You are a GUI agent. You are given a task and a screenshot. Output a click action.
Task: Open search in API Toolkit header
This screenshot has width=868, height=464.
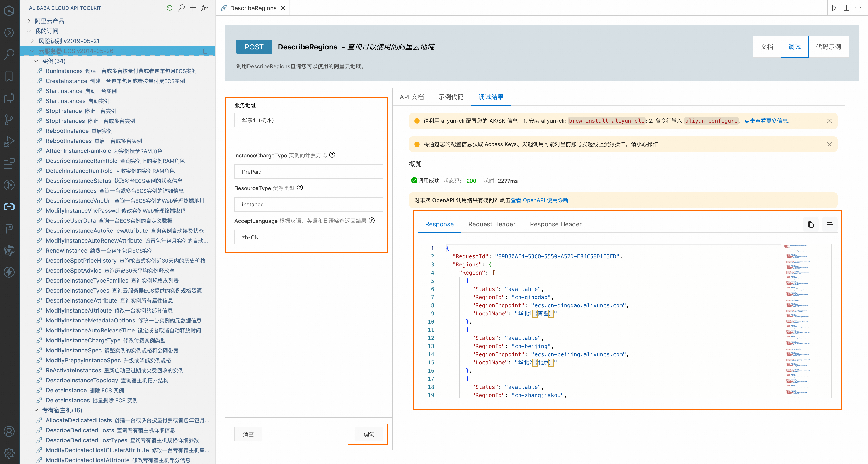(x=181, y=8)
